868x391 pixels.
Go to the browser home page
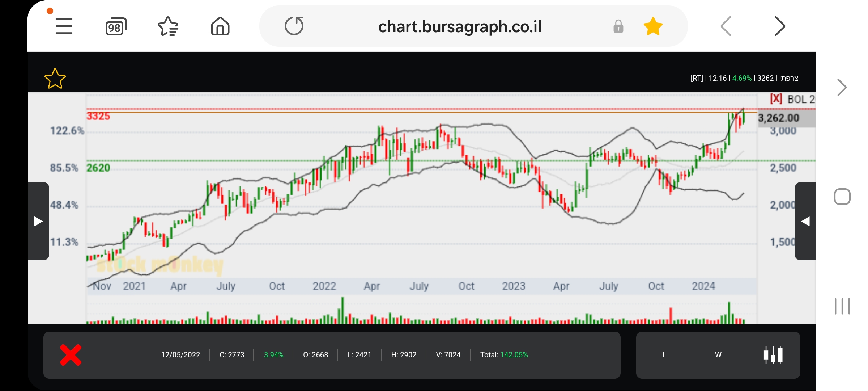[220, 26]
